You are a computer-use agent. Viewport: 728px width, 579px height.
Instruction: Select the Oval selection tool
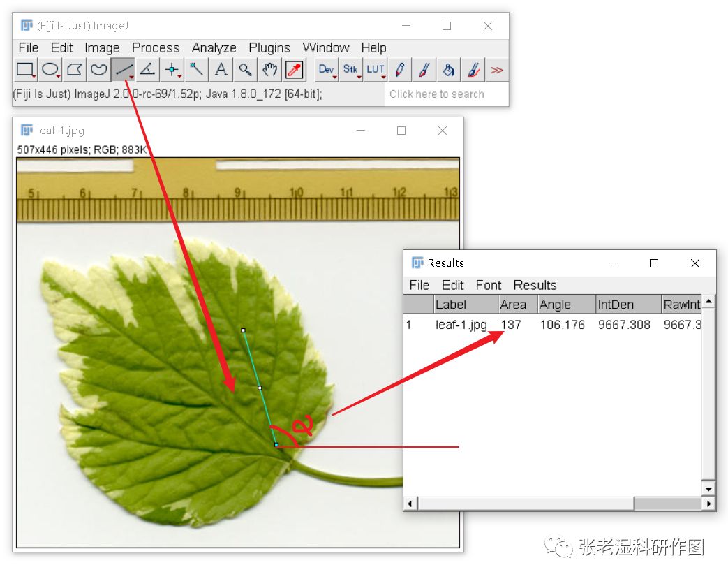[x=50, y=70]
